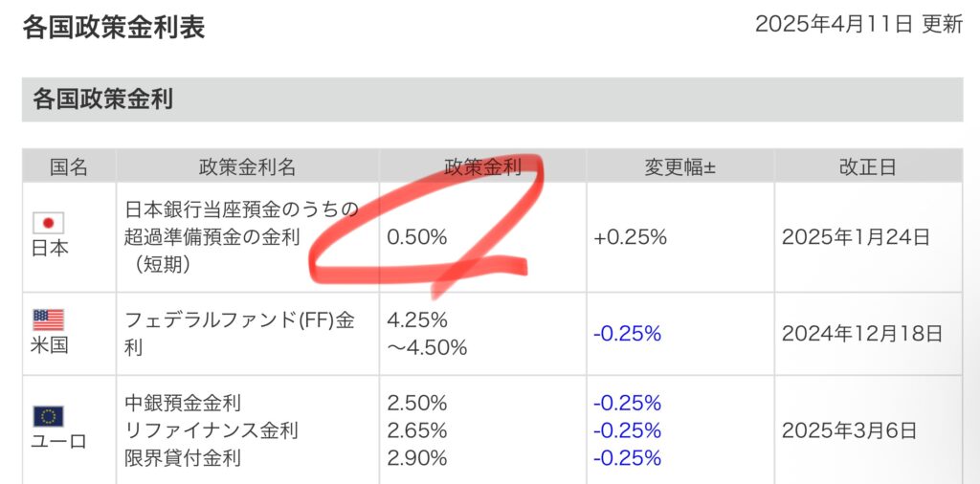Click the Euro flag icon
The height and width of the screenshot is (484, 980).
tap(48, 416)
